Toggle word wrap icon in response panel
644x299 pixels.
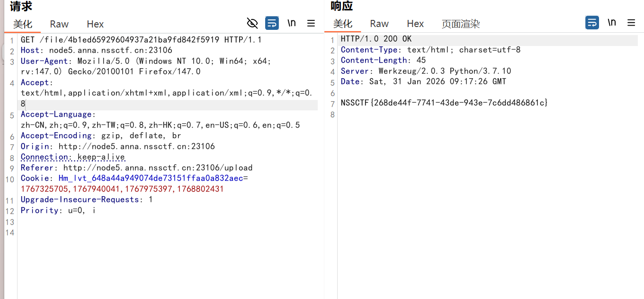pyautogui.click(x=592, y=23)
